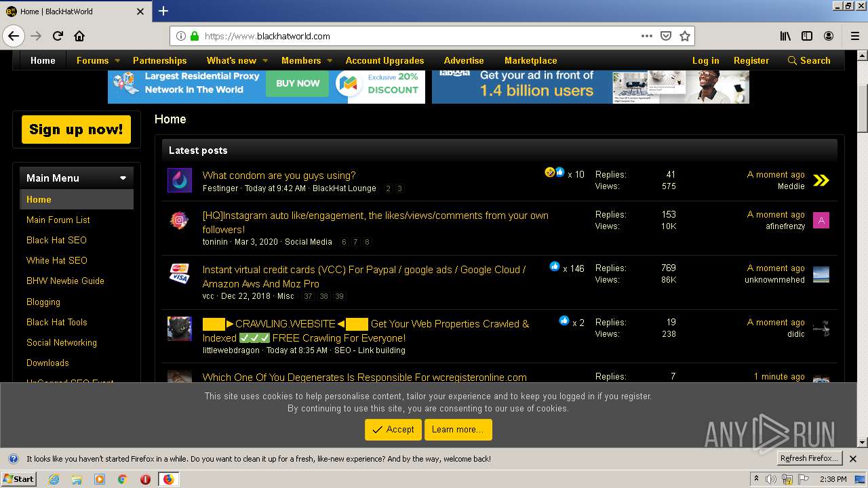Viewport: 868px width, 488px height.
Task: Open the Advertise nav item
Action: pos(464,60)
